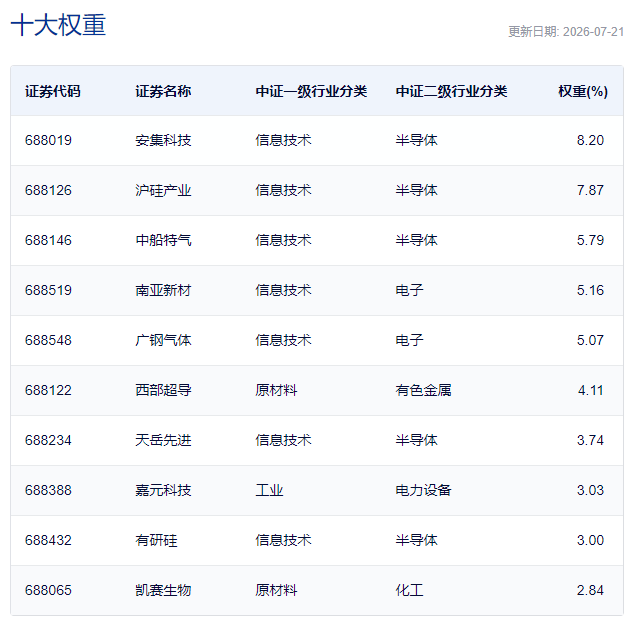The width and height of the screenshot is (632, 619).
Task: Click 信息技术 in the 天岳先进 row
Action: tap(283, 440)
